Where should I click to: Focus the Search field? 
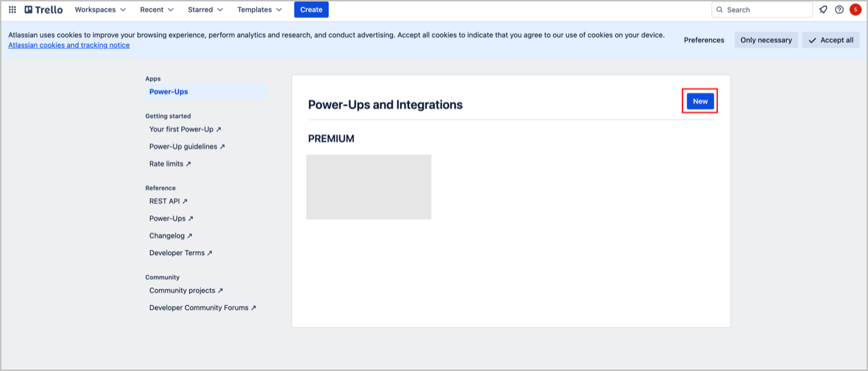(762, 10)
